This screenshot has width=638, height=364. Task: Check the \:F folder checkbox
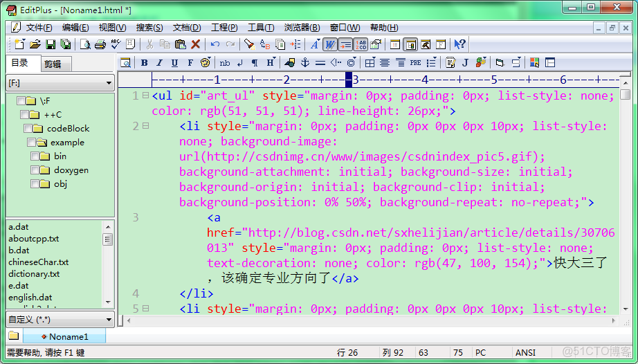[x=21, y=100]
